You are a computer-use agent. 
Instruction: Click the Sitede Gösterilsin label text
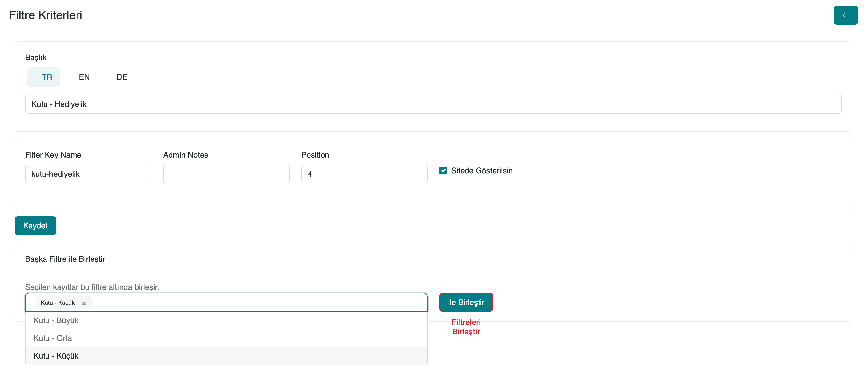(x=481, y=171)
